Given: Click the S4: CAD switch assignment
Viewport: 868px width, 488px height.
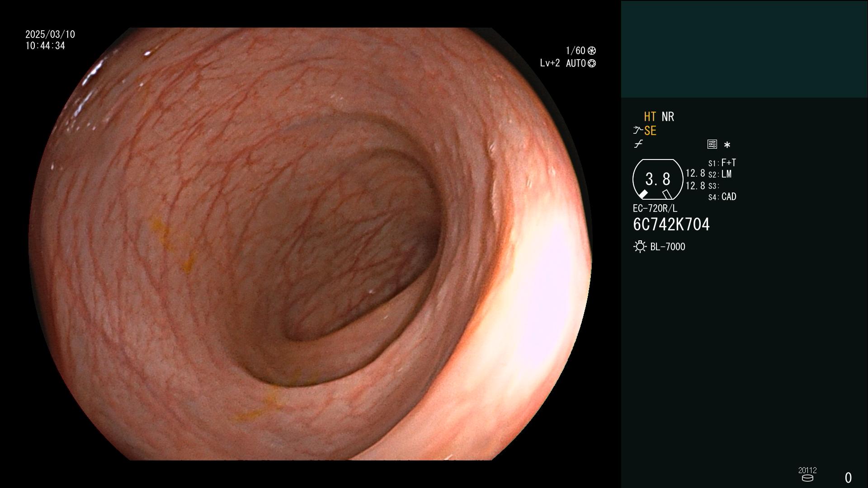Looking at the screenshot, I should [722, 197].
